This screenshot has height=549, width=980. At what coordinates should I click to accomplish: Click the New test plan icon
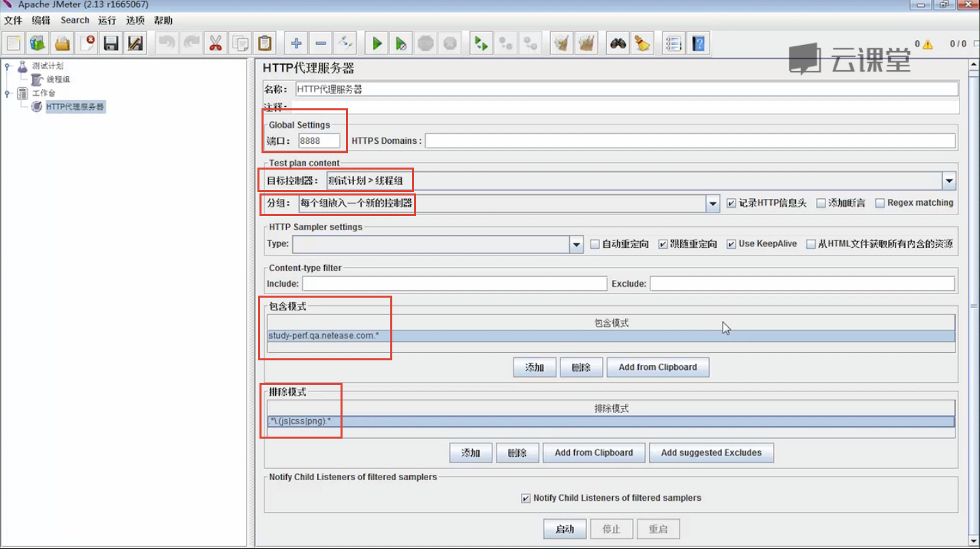(14, 44)
